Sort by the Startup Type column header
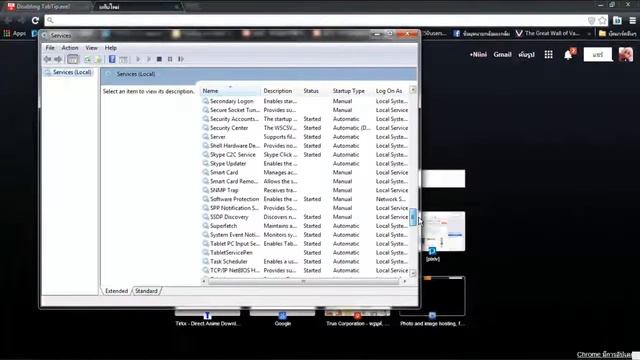This screenshot has width=640, height=360. click(351, 91)
